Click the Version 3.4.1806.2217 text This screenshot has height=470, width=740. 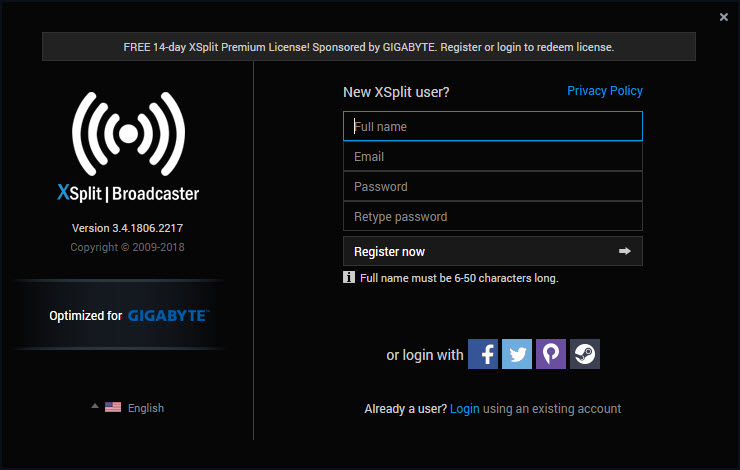click(127, 228)
